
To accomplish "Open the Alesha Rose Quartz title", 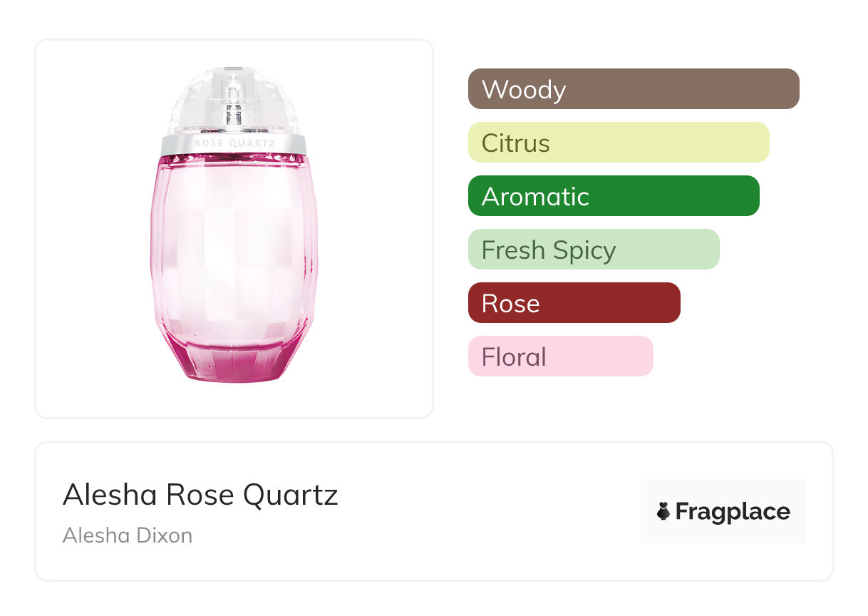I will point(200,494).
